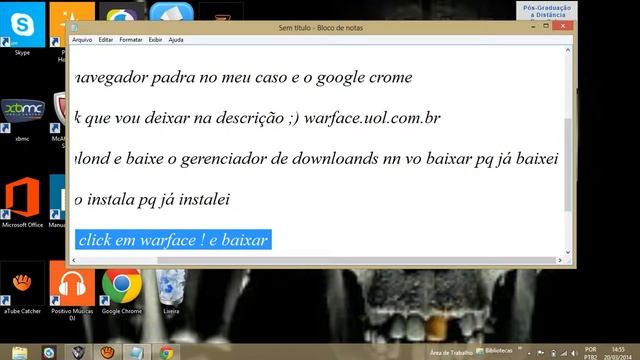The width and height of the screenshot is (640, 360).
Task: Click the Notepad taskbar icon
Action: pos(137,353)
